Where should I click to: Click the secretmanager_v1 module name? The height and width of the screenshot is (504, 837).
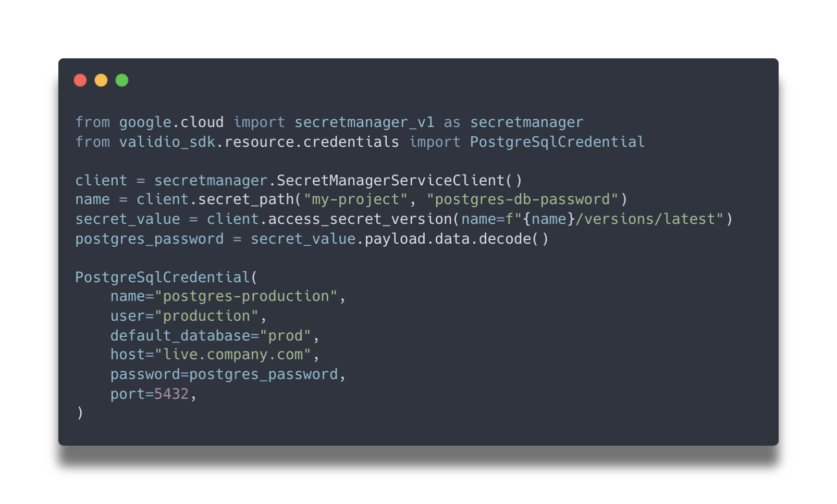point(364,122)
